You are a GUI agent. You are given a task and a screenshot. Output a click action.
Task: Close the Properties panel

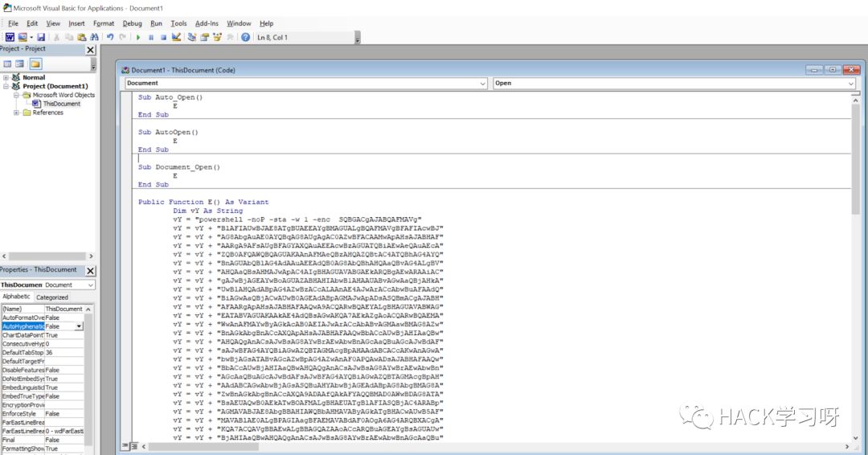click(x=91, y=271)
